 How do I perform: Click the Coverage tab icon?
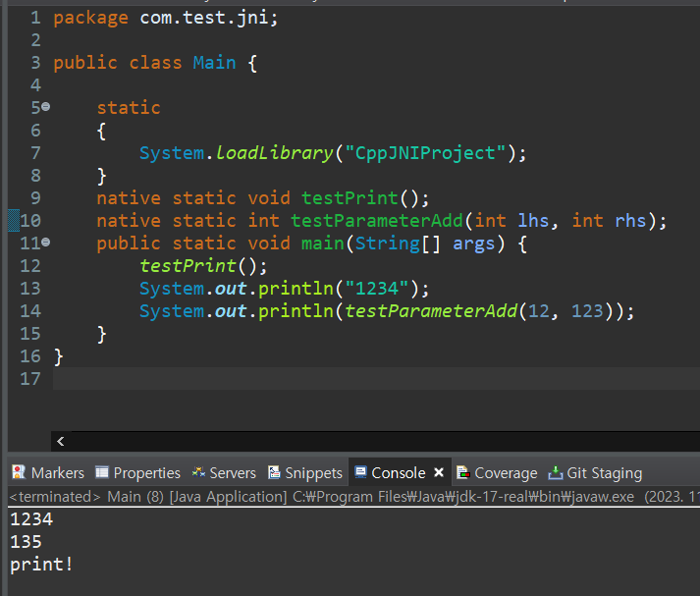coord(463,472)
